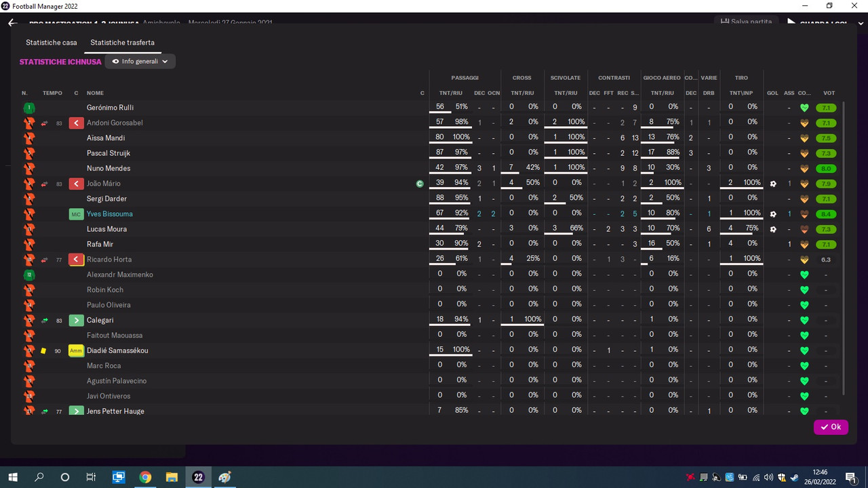This screenshot has width=868, height=488.
Task: Click green substituted-on arrow for Calegari
Action: point(76,320)
